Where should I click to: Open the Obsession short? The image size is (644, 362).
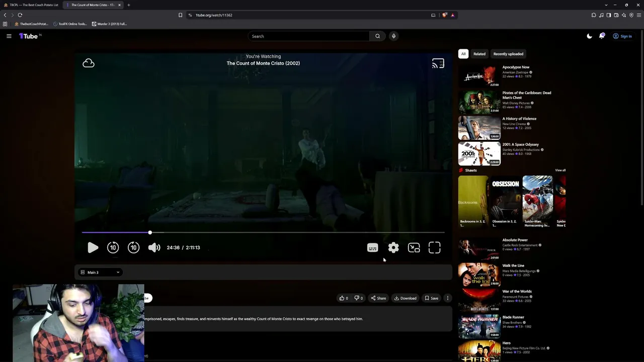coord(505,201)
